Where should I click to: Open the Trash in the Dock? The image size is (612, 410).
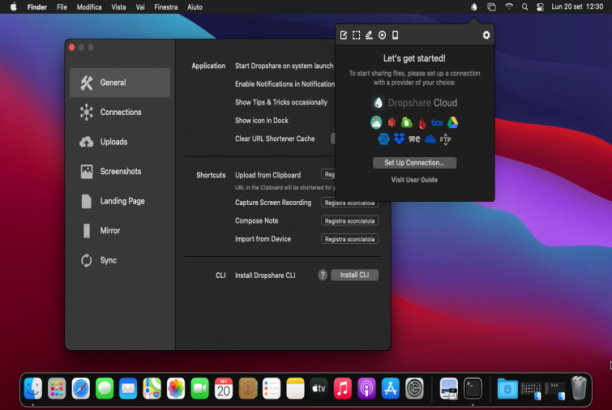click(x=579, y=388)
